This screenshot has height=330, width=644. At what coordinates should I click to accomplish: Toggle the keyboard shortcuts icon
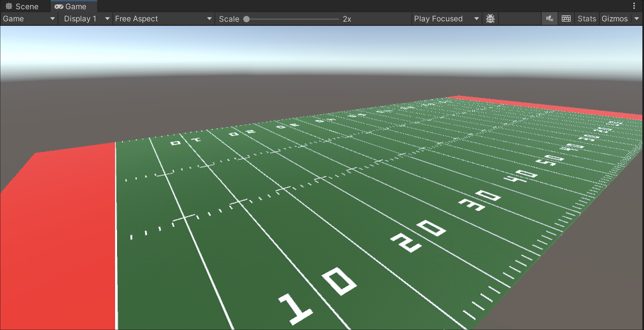(566, 19)
